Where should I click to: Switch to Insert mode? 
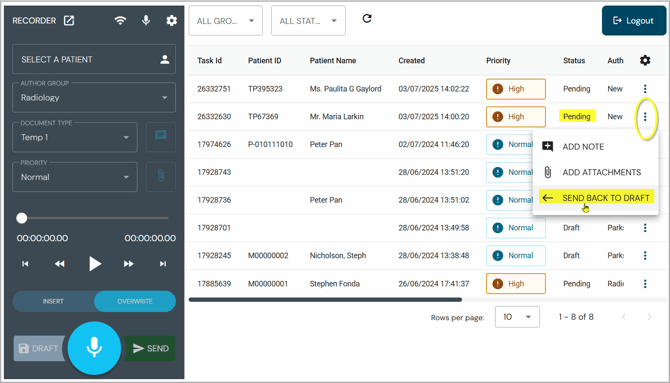[x=53, y=301]
